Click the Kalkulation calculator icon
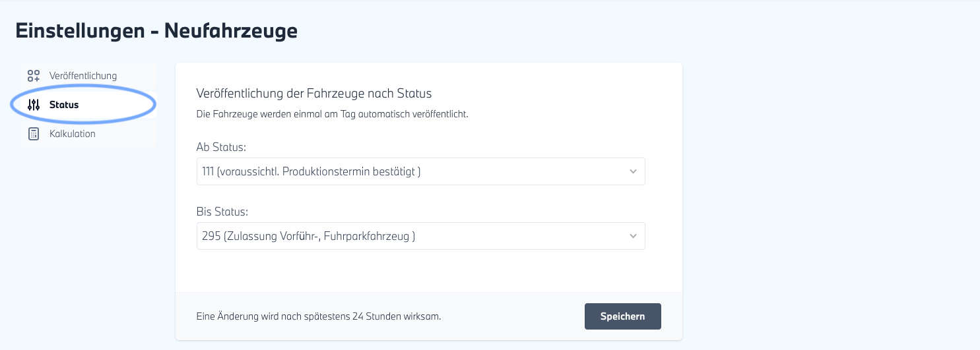The image size is (980, 350). (x=34, y=134)
